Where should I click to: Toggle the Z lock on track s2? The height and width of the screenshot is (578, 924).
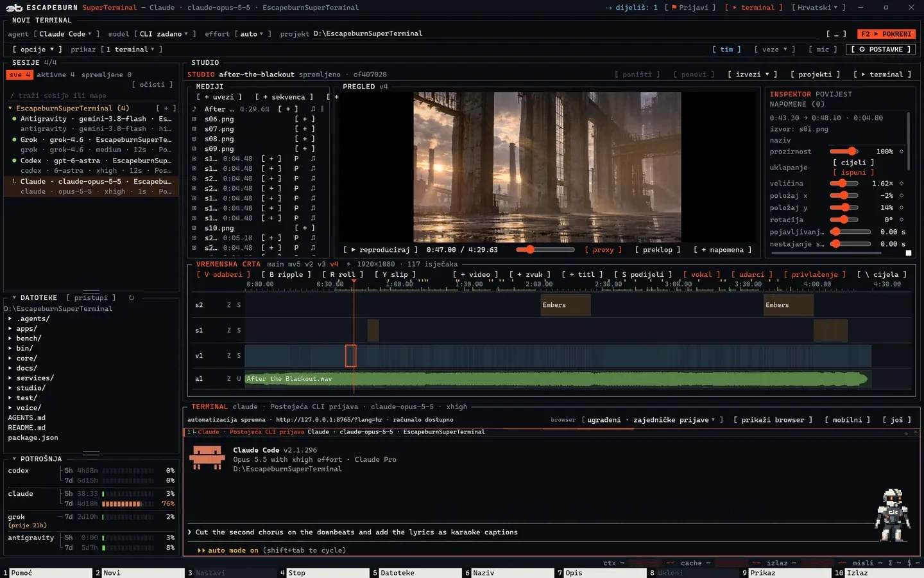pos(229,305)
